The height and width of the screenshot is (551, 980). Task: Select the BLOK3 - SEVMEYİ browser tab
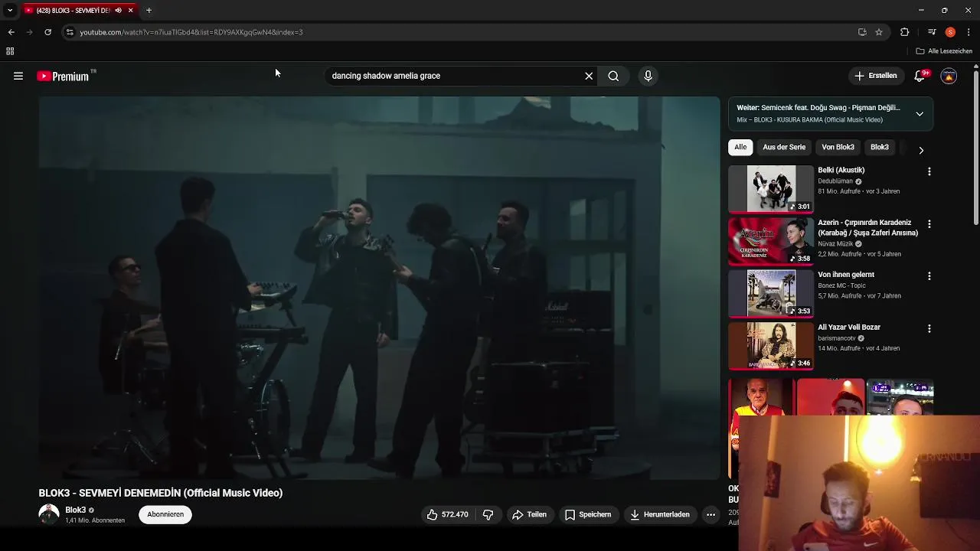coord(80,11)
